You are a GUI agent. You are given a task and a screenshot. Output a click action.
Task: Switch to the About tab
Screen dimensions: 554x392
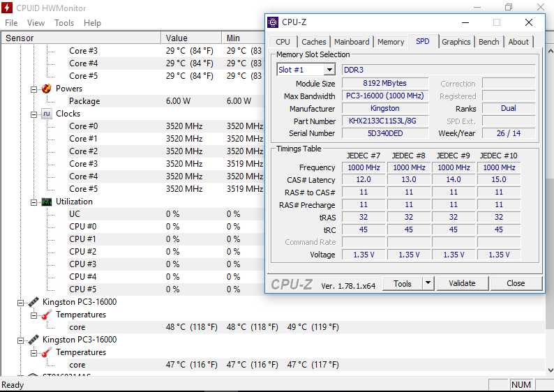point(518,42)
